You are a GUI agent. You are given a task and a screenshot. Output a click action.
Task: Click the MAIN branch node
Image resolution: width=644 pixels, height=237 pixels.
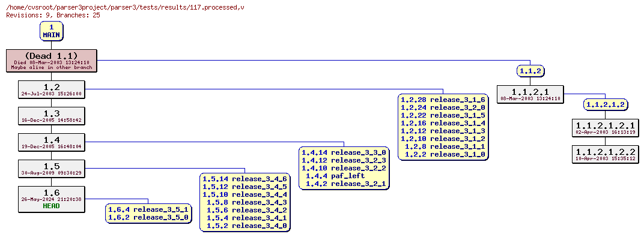[x=51, y=31]
